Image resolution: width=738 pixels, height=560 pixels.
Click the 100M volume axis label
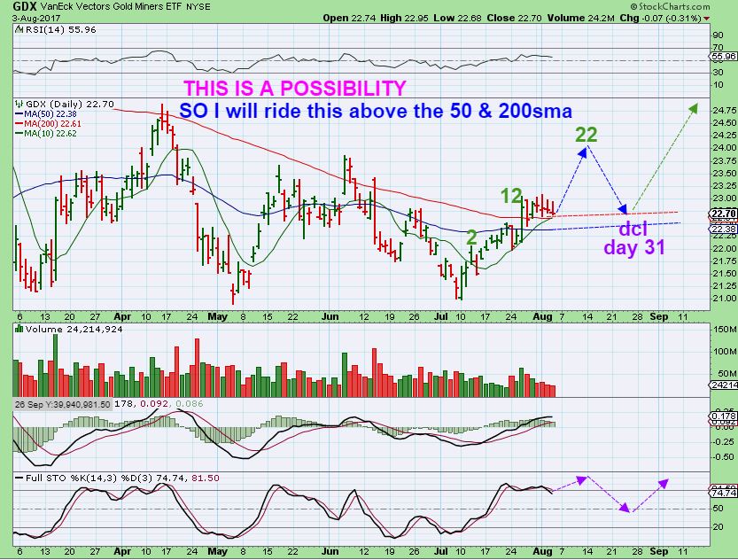pos(725,352)
